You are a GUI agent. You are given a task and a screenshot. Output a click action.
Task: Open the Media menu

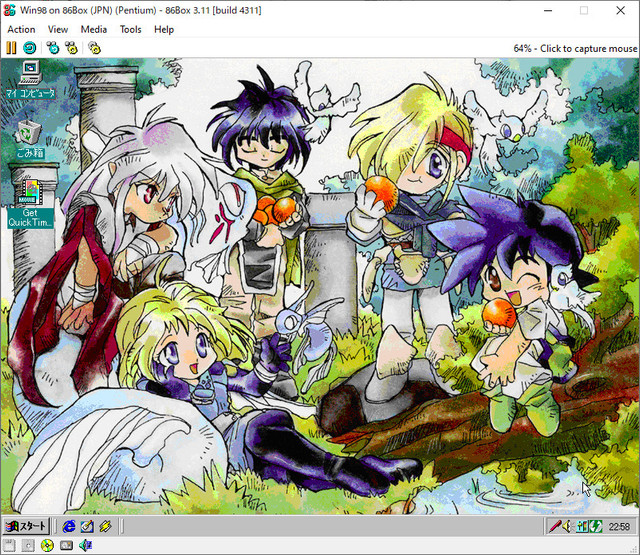(x=93, y=29)
